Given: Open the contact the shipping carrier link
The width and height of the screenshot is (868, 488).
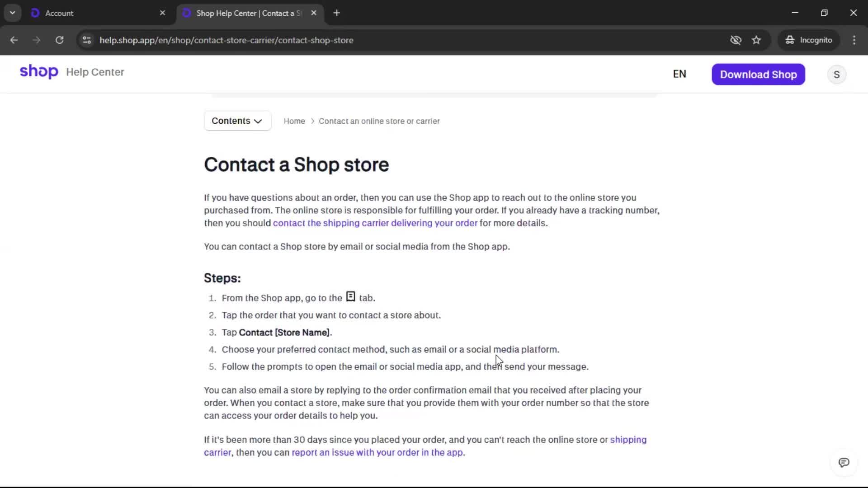Looking at the screenshot, I should tap(375, 223).
